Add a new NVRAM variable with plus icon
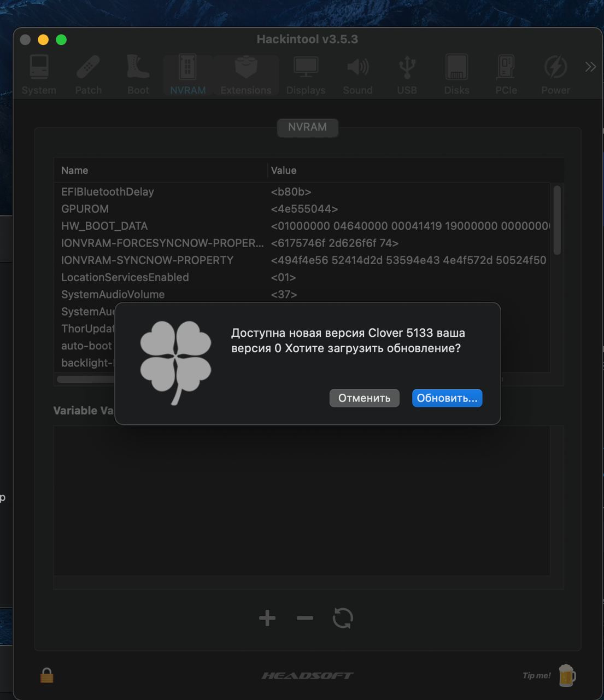 pyautogui.click(x=267, y=619)
